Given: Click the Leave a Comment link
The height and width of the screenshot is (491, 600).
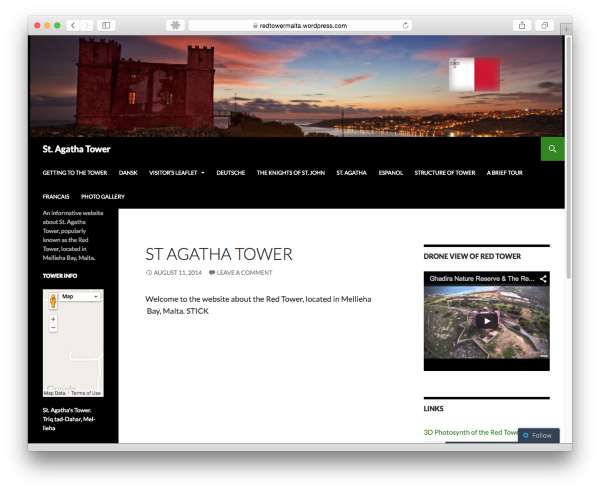Looking at the screenshot, I should [244, 273].
